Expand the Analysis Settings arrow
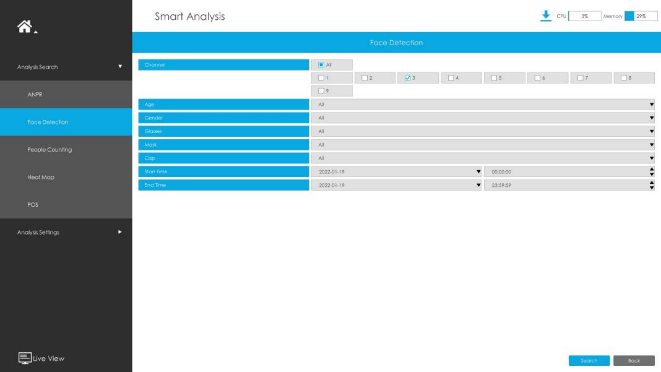 tap(120, 232)
